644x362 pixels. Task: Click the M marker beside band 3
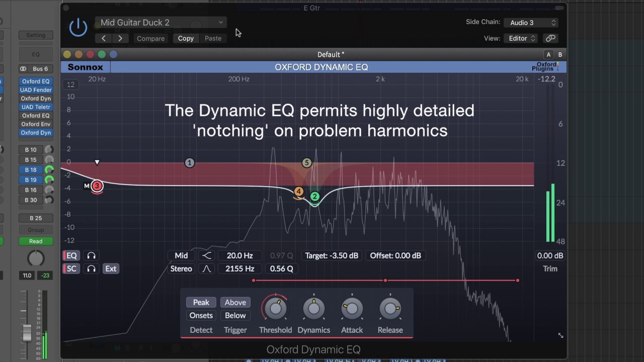pyautogui.click(x=87, y=186)
